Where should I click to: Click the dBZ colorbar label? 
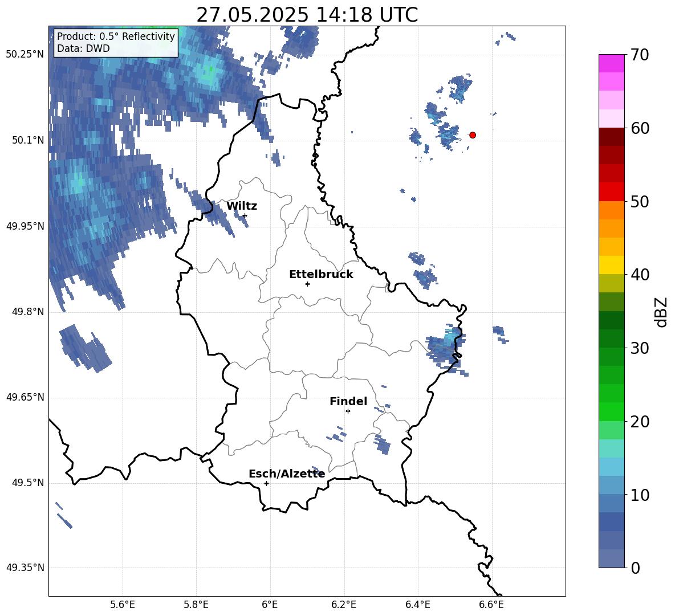[661, 312]
